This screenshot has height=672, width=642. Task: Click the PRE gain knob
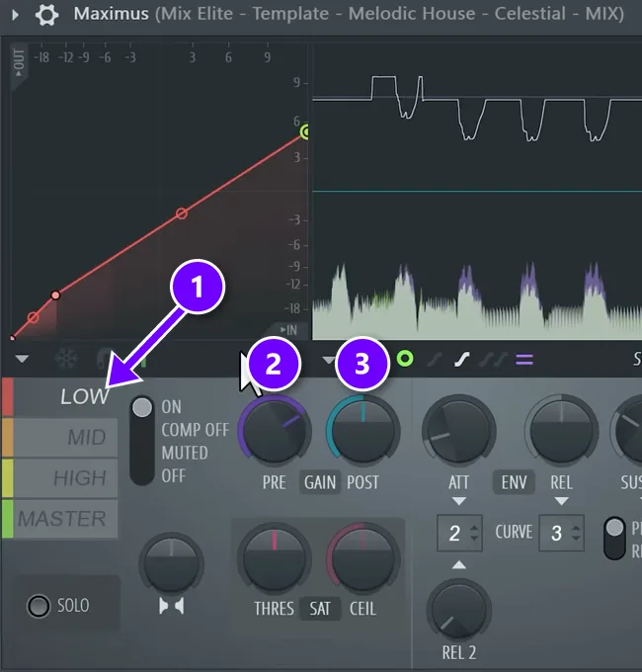[x=275, y=432]
